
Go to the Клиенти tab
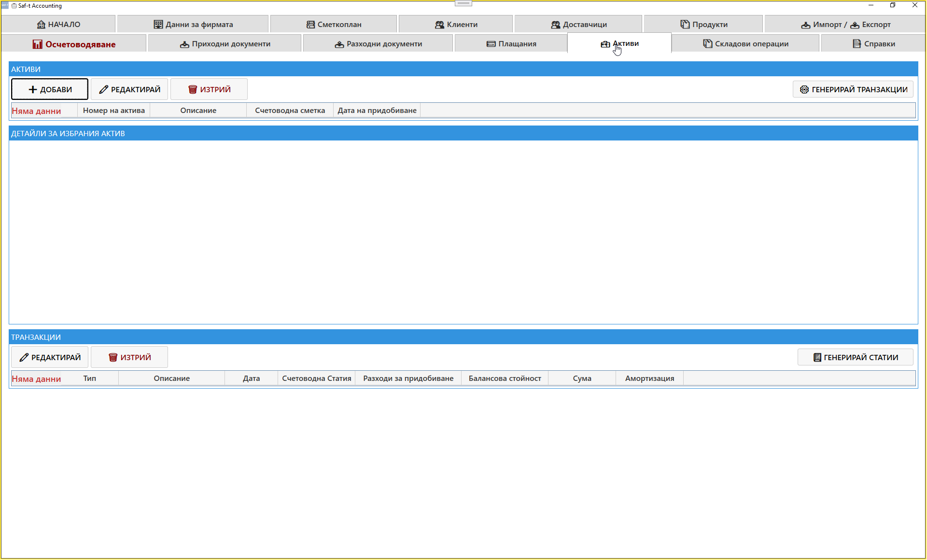456,24
